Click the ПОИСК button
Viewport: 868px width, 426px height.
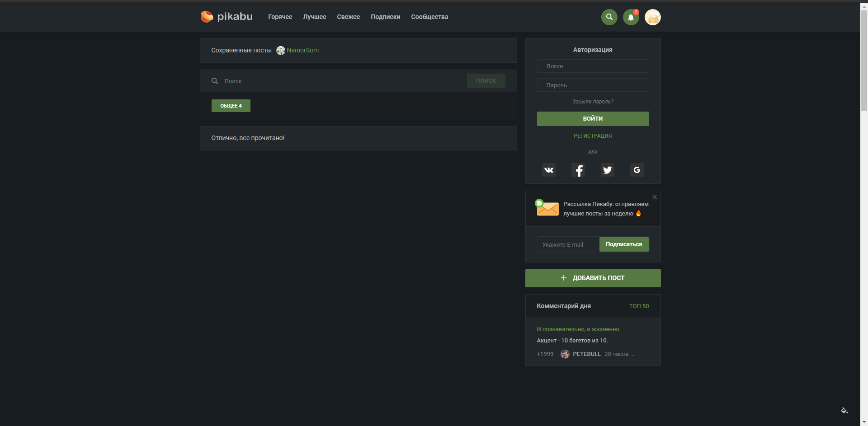[x=486, y=81]
